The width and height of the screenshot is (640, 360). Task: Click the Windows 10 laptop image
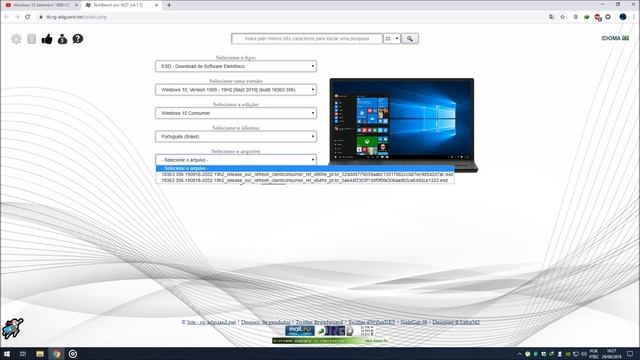(x=403, y=124)
